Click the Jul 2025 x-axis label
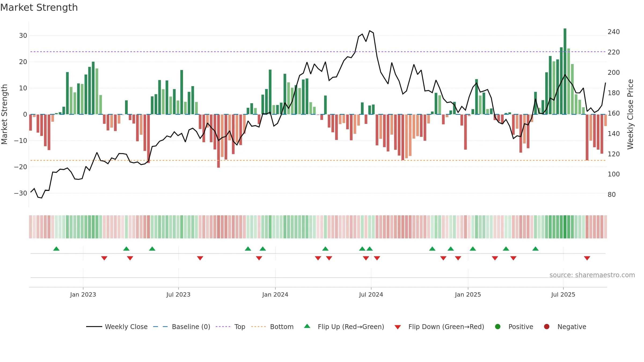 tap(563, 294)
